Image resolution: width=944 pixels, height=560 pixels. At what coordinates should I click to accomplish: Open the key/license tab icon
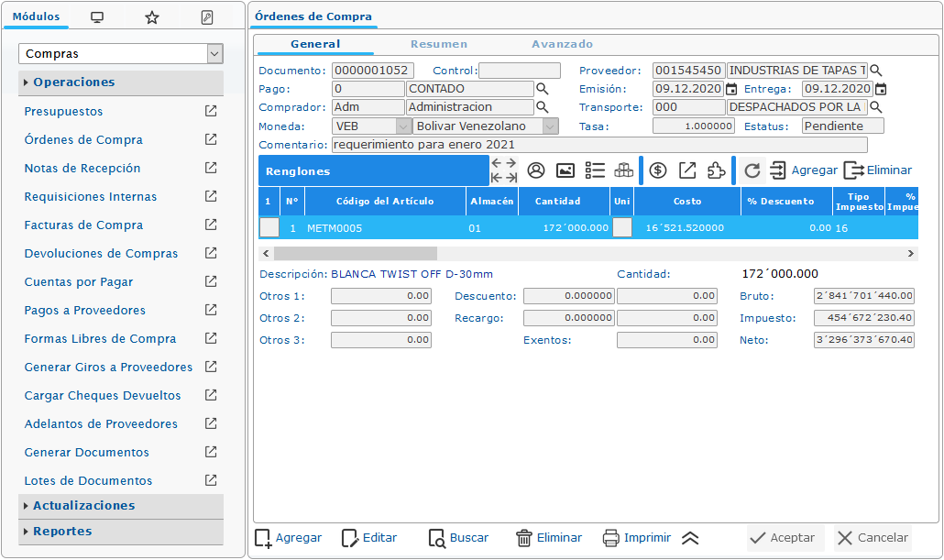coord(206,17)
